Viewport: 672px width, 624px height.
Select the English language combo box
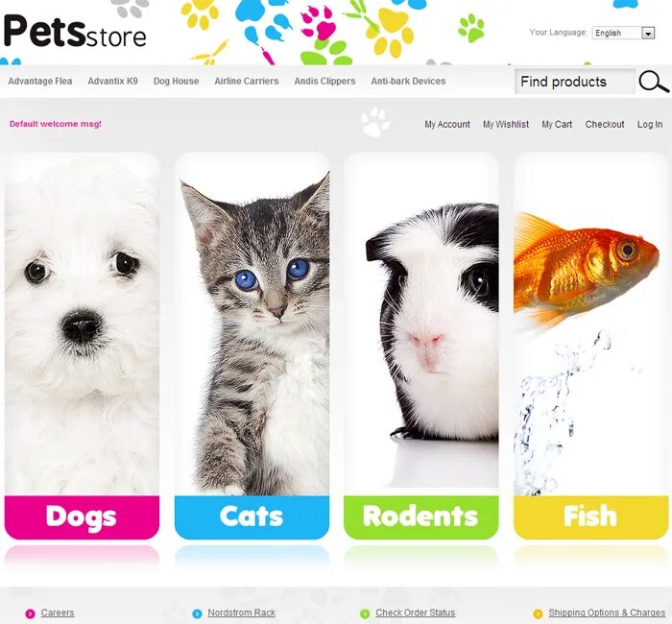coord(623,33)
